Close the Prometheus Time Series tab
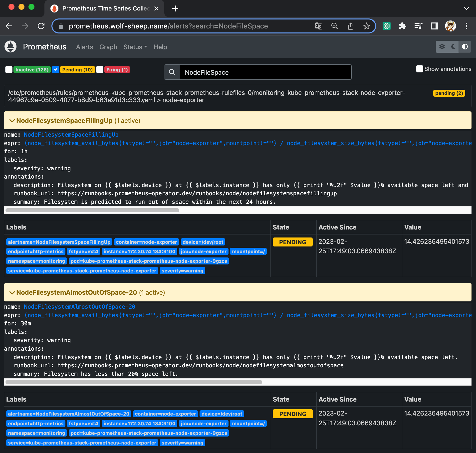 coord(156,8)
